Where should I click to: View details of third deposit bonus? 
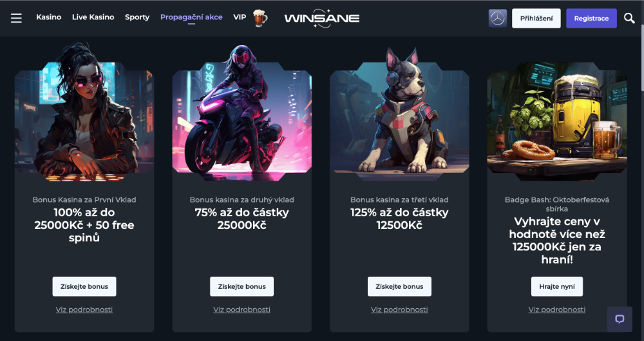[399, 309]
